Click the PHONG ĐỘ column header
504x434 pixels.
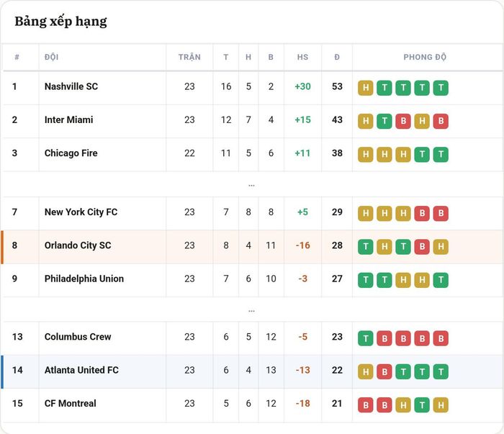click(425, 57)
